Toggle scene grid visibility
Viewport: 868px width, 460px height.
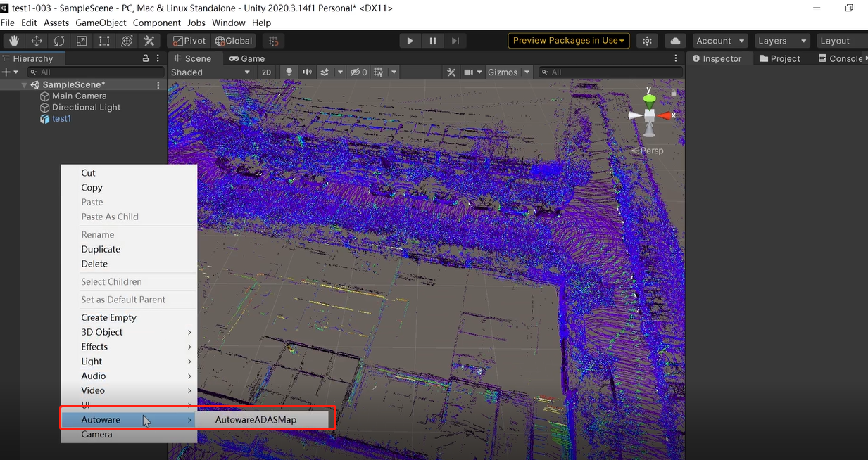click(379, 72)
